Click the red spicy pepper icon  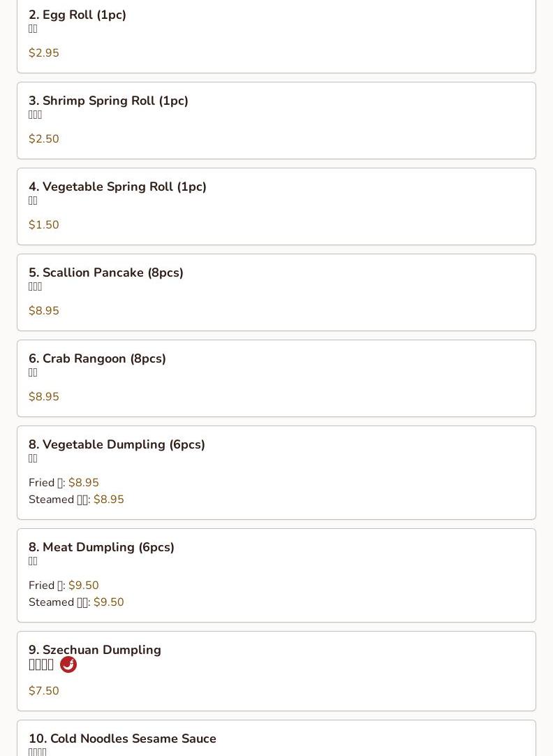[x=68, y=664]
